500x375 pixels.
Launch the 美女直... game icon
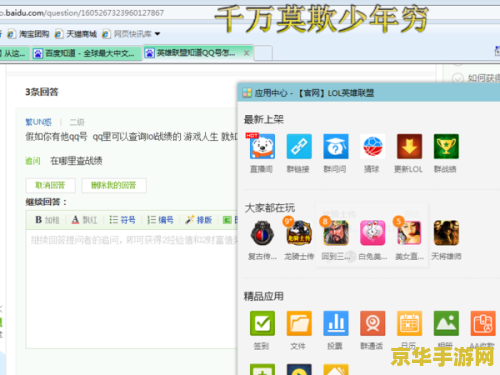409,233
